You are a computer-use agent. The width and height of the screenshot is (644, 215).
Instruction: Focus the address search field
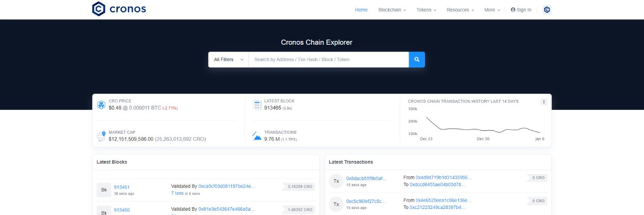click(328, 59)
